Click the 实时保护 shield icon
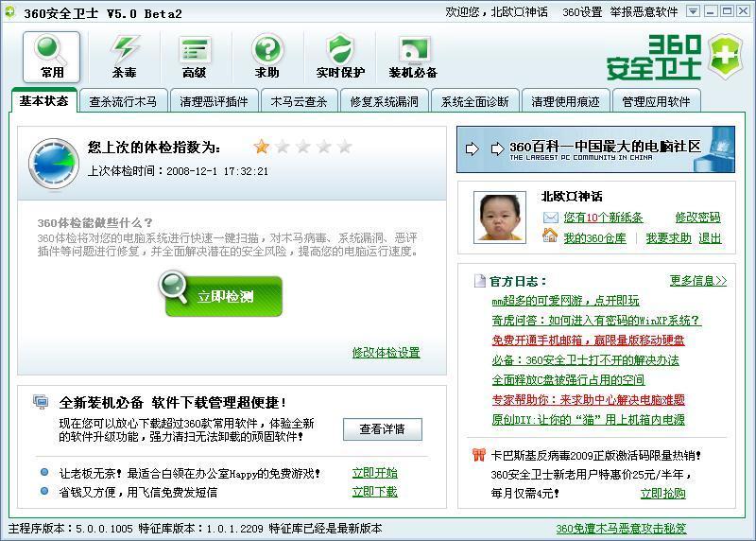Viewport: 756px width, 541px height. click(x=340, y=49)
